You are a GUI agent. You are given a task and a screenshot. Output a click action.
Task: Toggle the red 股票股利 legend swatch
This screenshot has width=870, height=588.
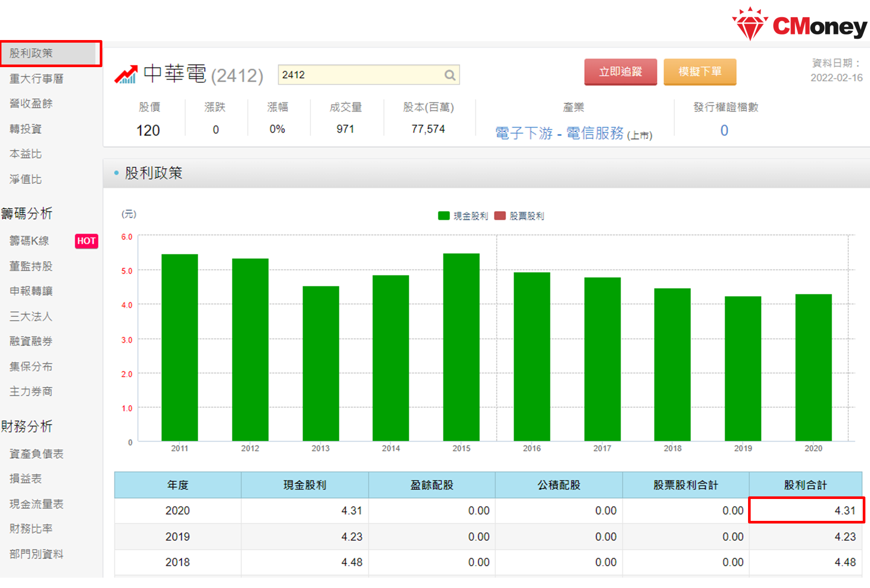coord(500,216)
